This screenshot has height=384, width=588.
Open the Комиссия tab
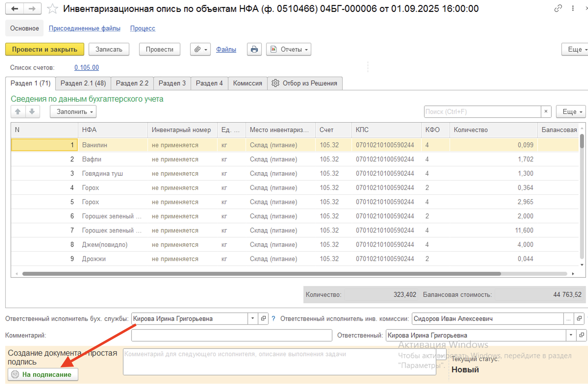click(247, 83)
